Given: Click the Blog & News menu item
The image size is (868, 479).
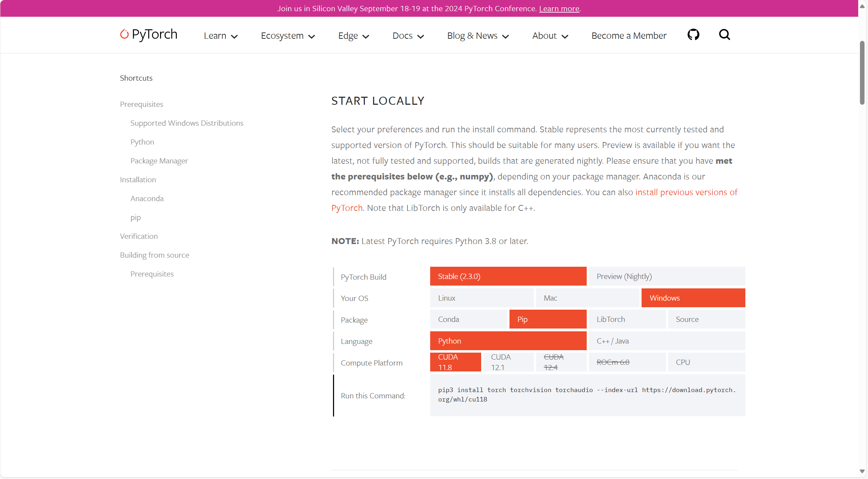Looking at the screenshot, I should point(478,35).
